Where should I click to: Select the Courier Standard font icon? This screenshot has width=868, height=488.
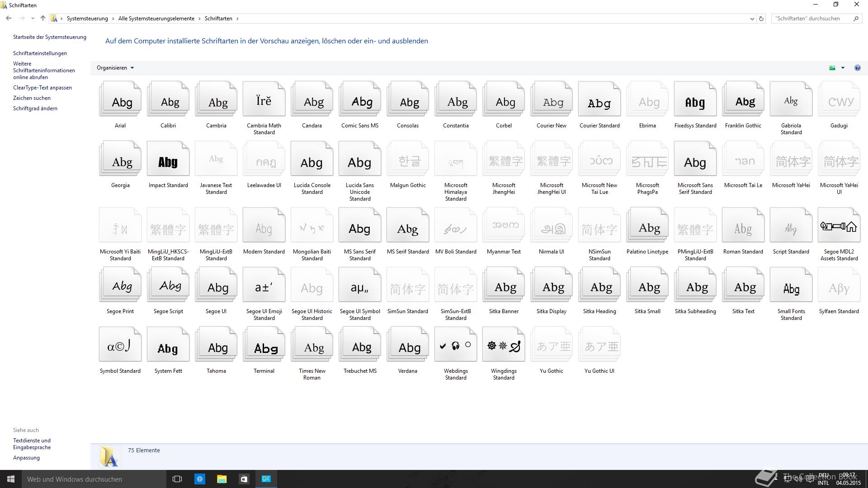click(599, 99)
